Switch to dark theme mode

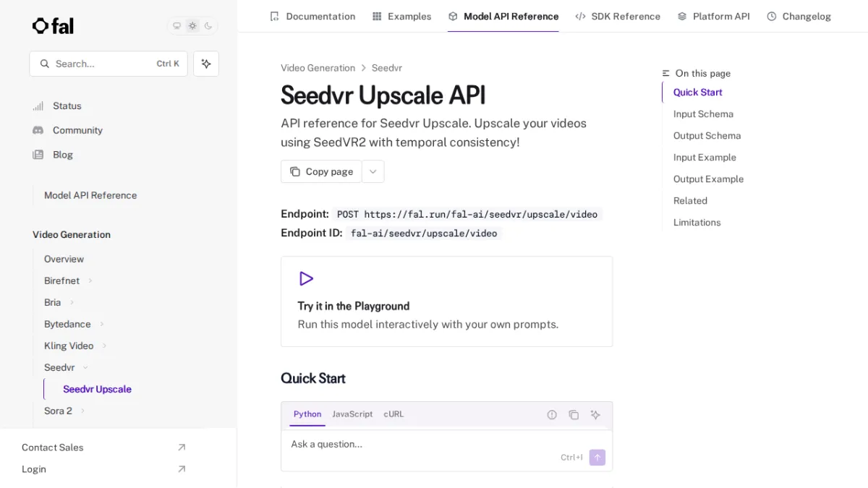pyautogui.click(x=208, y=26)
